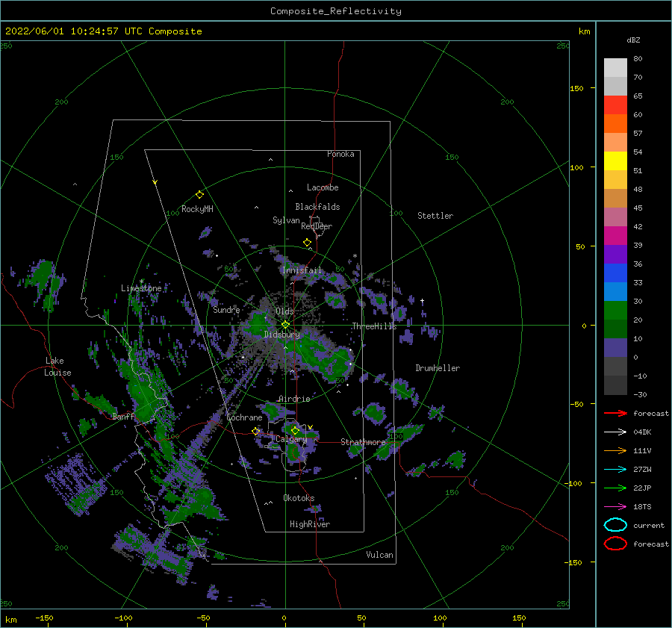Click the Ponoka town label

[340, 154]
